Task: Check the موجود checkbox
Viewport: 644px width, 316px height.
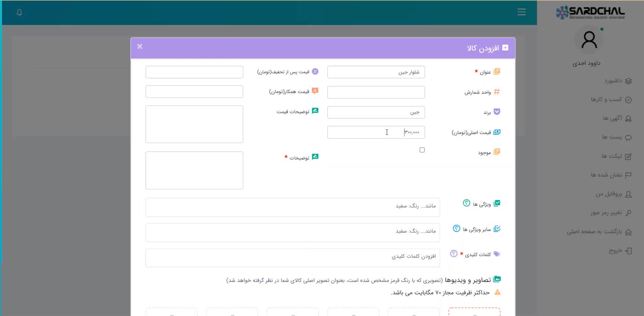Action: [x=422, y=150]
